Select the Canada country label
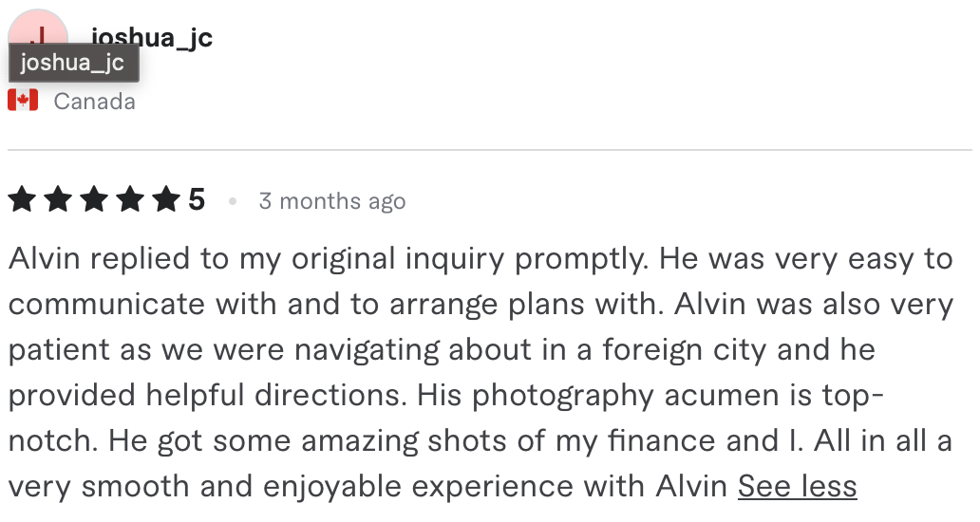The height and width of the screenshot is (522, 980). [x=94, y=102]
